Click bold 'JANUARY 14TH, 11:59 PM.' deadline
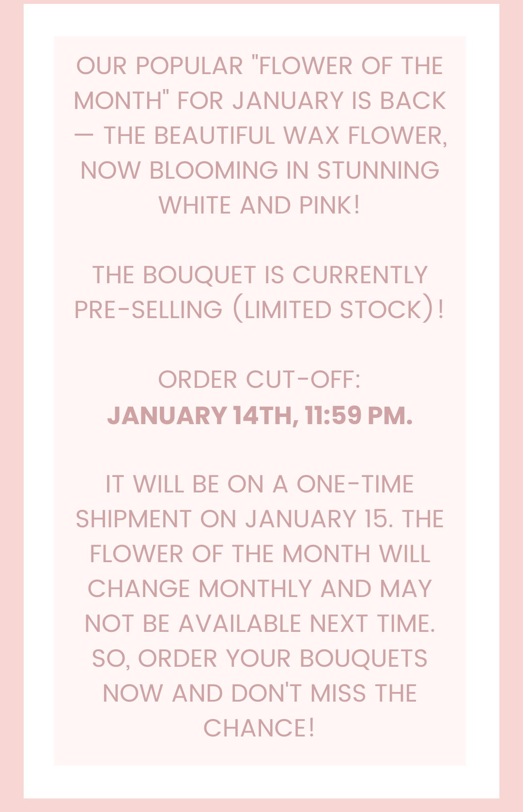 260,415
